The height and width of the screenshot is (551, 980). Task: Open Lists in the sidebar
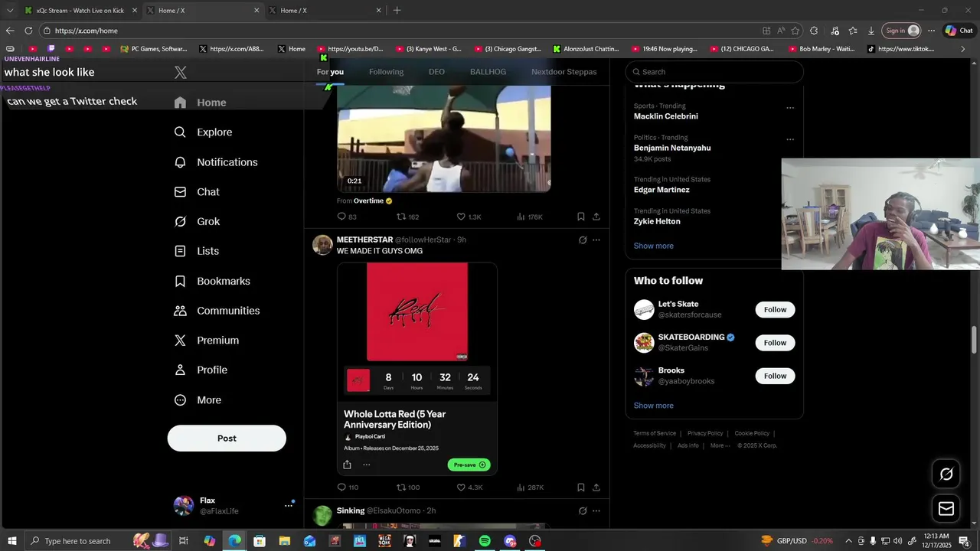pyautogui.click(x=197, y=251)
